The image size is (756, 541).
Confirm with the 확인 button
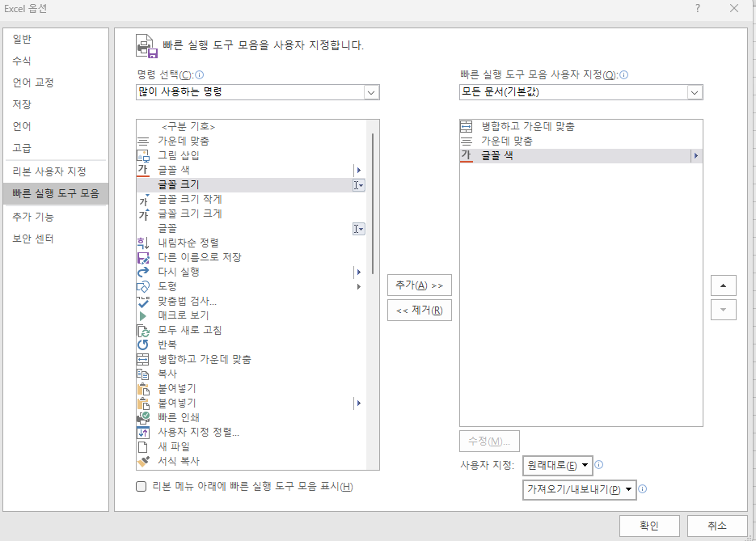point(649,526)
